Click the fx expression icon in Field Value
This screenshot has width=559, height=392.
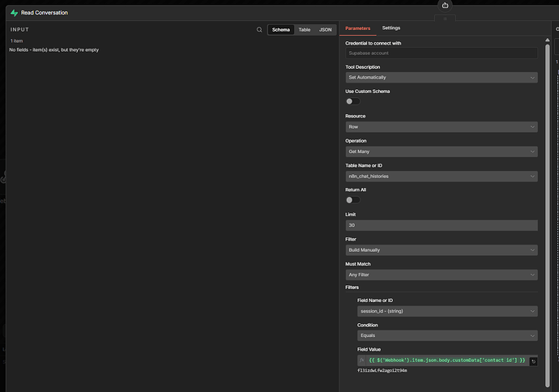click(x=362, y=360)
